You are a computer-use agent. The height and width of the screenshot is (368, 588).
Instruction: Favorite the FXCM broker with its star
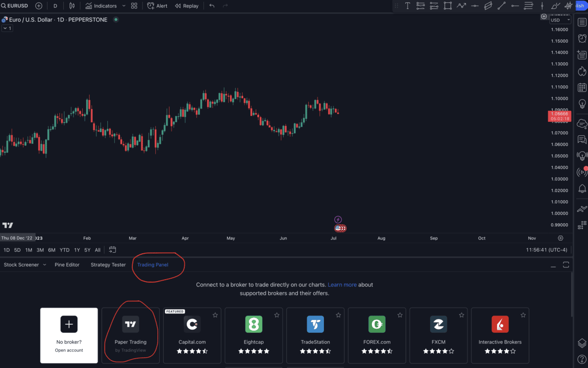click(462, 315)
